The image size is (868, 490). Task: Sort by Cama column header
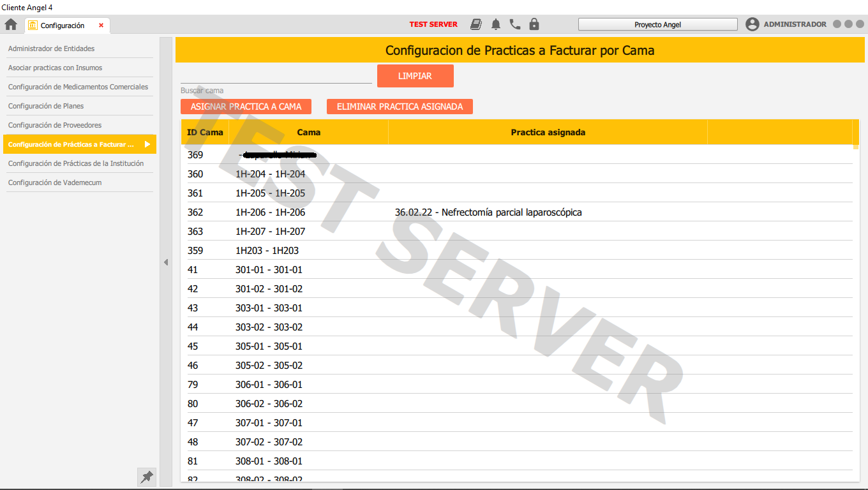pos(309,132)
